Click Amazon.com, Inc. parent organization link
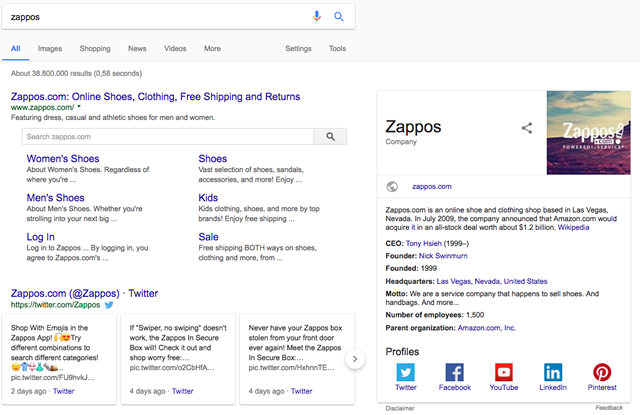640x415 pixels. pos(487,328)
